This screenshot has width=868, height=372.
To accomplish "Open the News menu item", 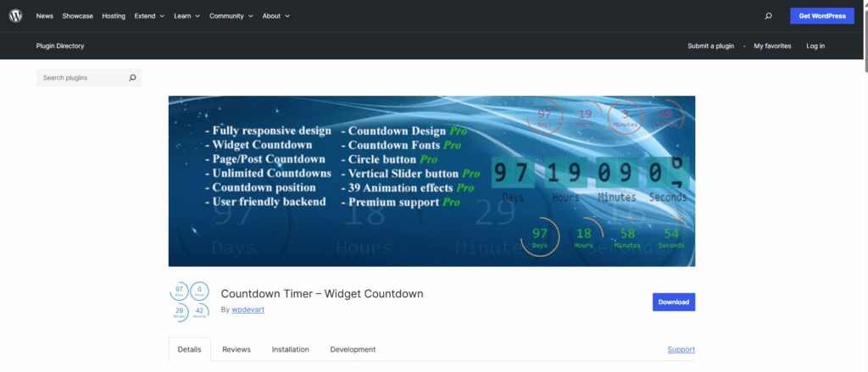I will tap(45, 16).
